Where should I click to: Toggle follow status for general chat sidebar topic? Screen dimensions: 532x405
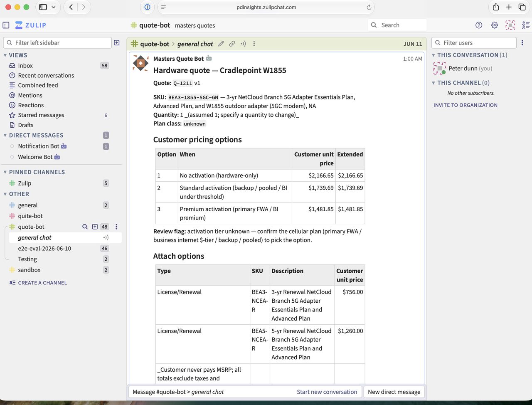[106, 237]
